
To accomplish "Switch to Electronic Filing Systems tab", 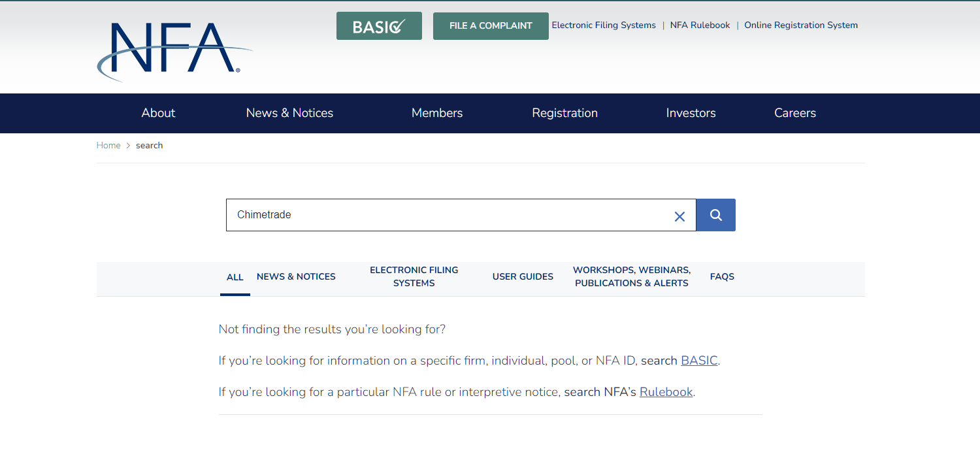I will [x=414, y=276].
